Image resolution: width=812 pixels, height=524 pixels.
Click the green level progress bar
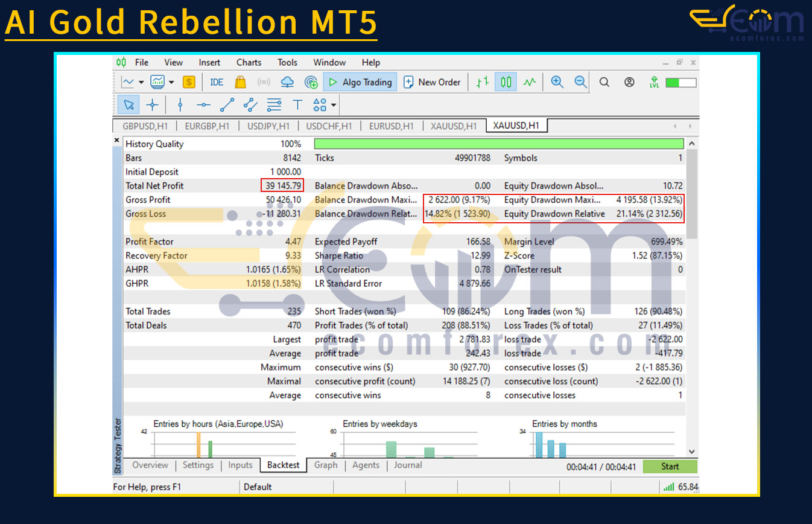click(x=680, y=82)
